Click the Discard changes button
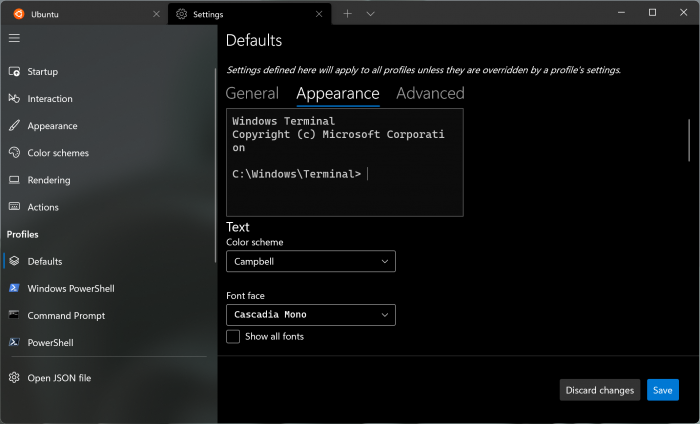The image size is (700, 424). (600, 390)
